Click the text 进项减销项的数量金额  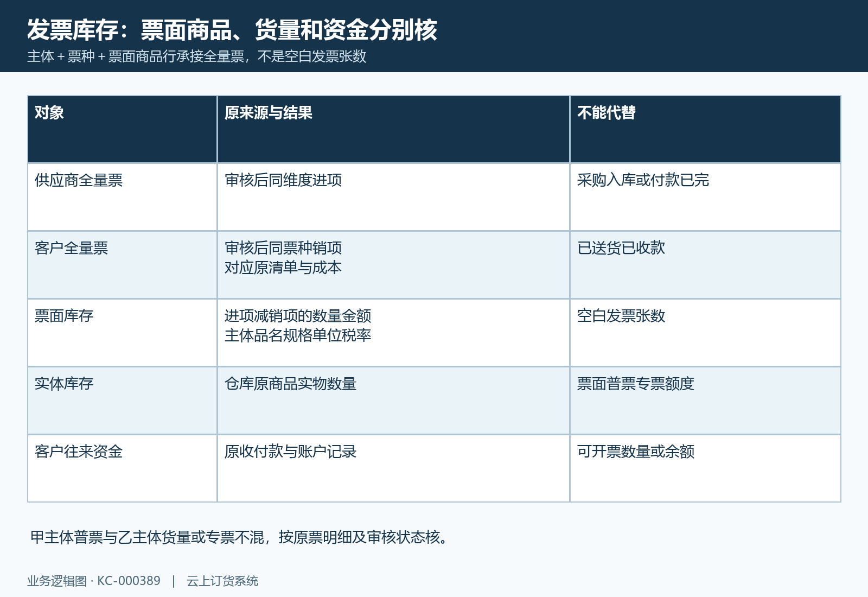click(x=298, y=316)
